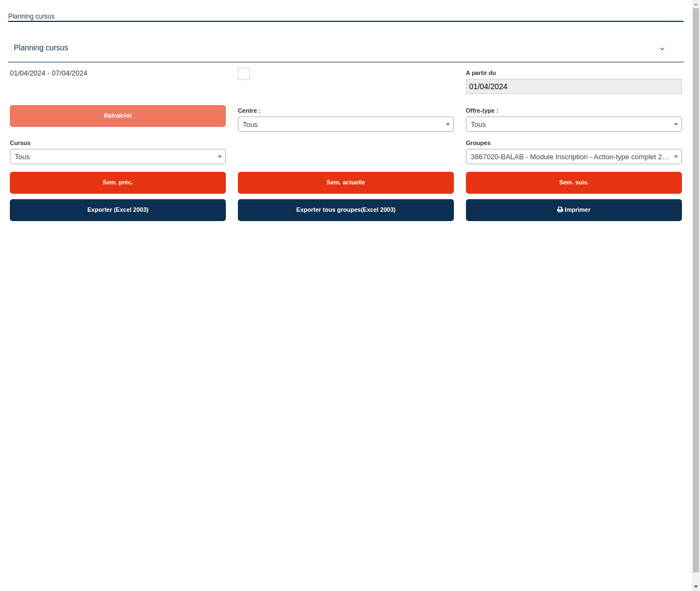Select Sem. suiv. to view next week
700x591 pixels.
pyautogui.click(x=574, y=182)
